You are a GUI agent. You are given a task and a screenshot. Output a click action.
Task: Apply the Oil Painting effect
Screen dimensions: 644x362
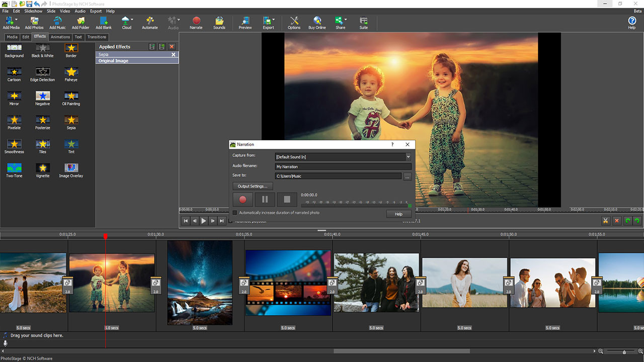(71, 98)
